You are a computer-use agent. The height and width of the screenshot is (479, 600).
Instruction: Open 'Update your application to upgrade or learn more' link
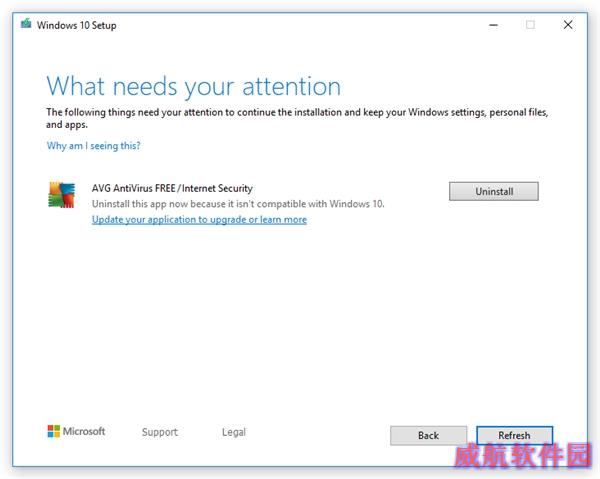pyautogui.click(x=199, y=220)
